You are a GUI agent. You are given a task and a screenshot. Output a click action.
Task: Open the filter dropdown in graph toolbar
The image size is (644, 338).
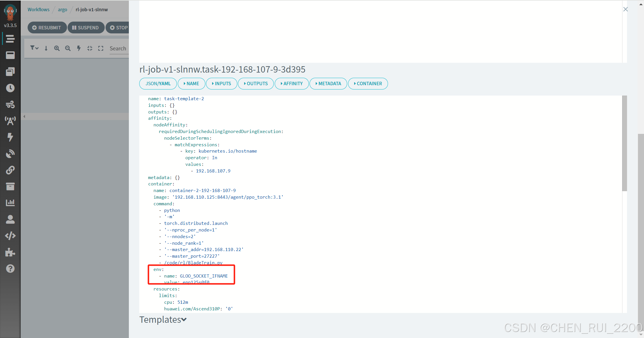[34, 48]
